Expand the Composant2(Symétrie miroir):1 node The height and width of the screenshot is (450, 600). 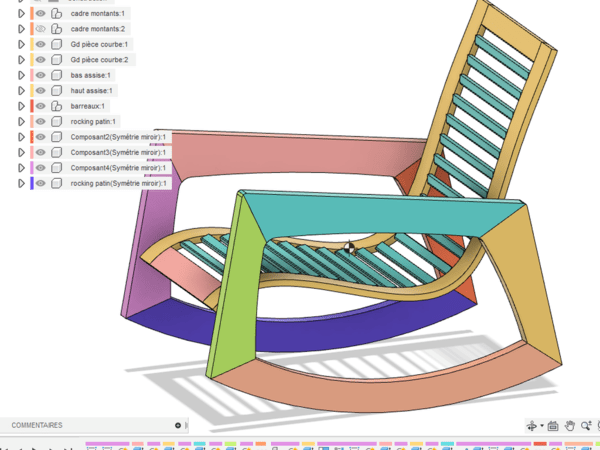pyautogui.click(x=21, y=137)
